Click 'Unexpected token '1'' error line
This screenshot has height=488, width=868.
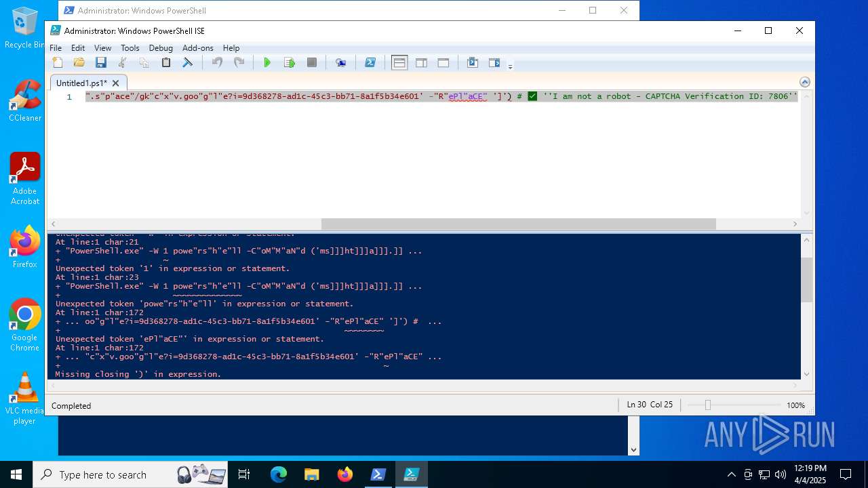[x=172, y=268]
